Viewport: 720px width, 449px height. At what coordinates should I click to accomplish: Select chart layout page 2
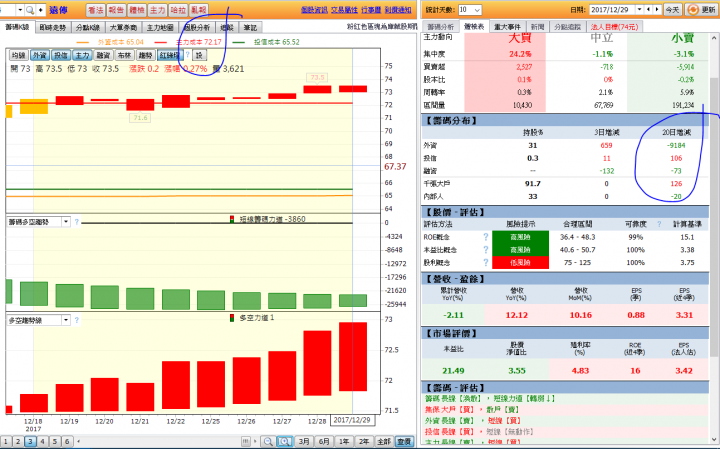pyautogui.click(x=18, y=442)
